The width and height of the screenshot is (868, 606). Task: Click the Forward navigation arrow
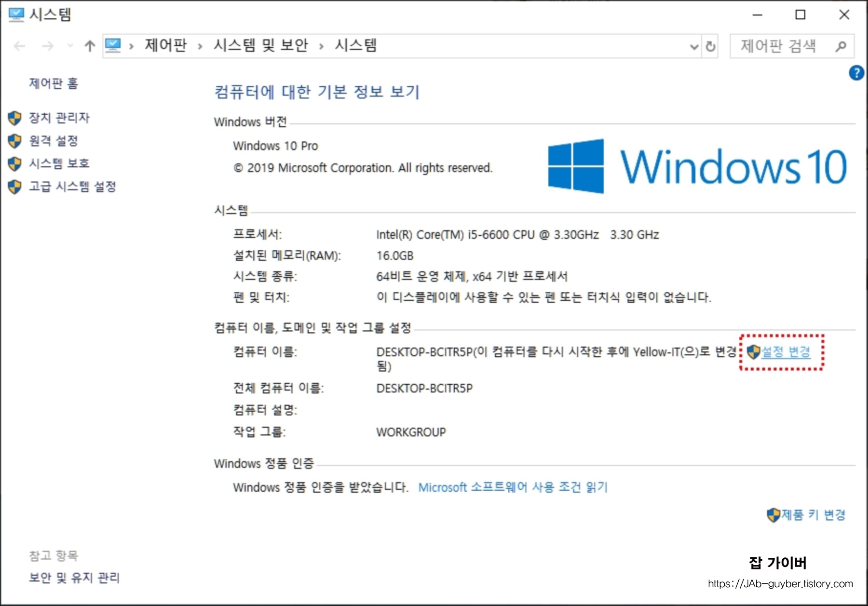48,46
